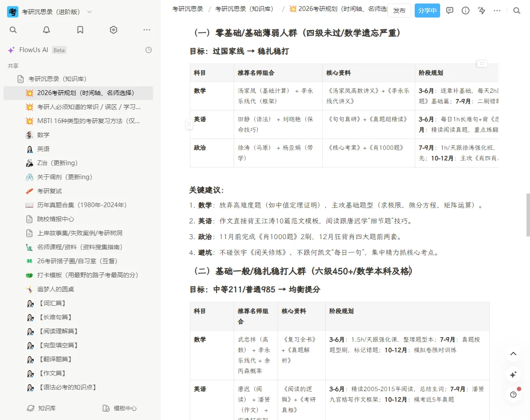Click the avatar icon beside 【词汇篇】
This screenshot has height=420, width=530.
(x=29, y=303)
